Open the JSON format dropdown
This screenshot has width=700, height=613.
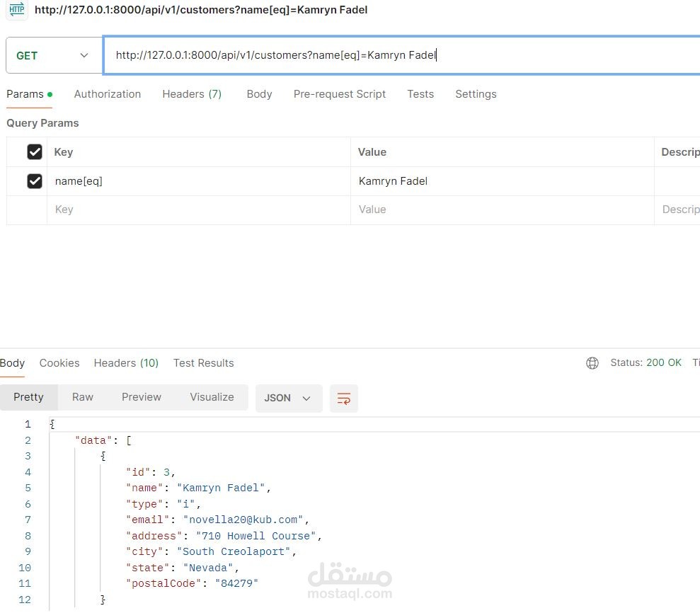tap(289, 399)
